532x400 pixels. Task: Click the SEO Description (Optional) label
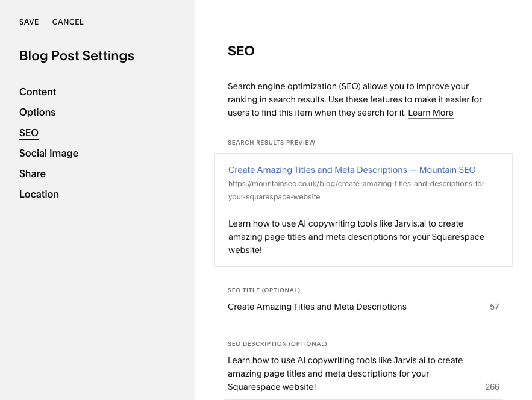pos(277,344)
